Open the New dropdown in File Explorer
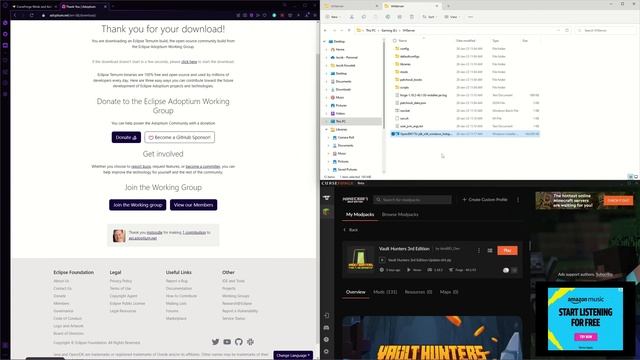 (x=332, y=17)
